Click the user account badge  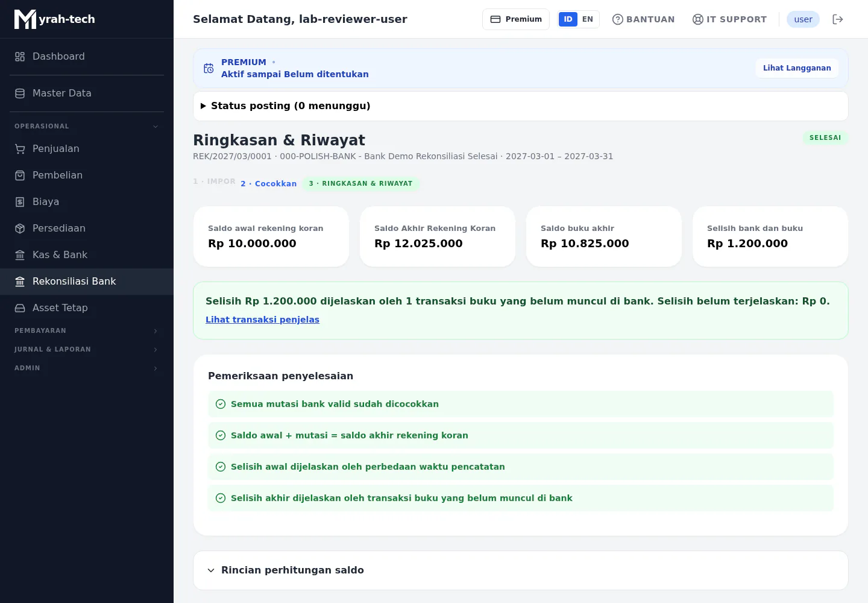(x=803, y=19)
